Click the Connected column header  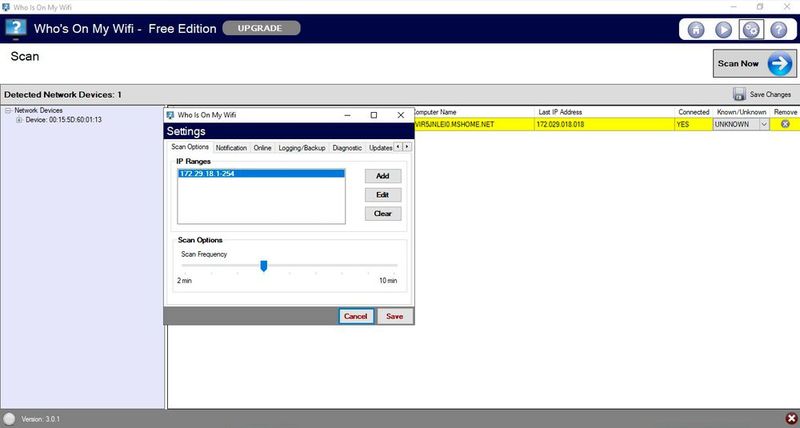[x=693, y=112]
